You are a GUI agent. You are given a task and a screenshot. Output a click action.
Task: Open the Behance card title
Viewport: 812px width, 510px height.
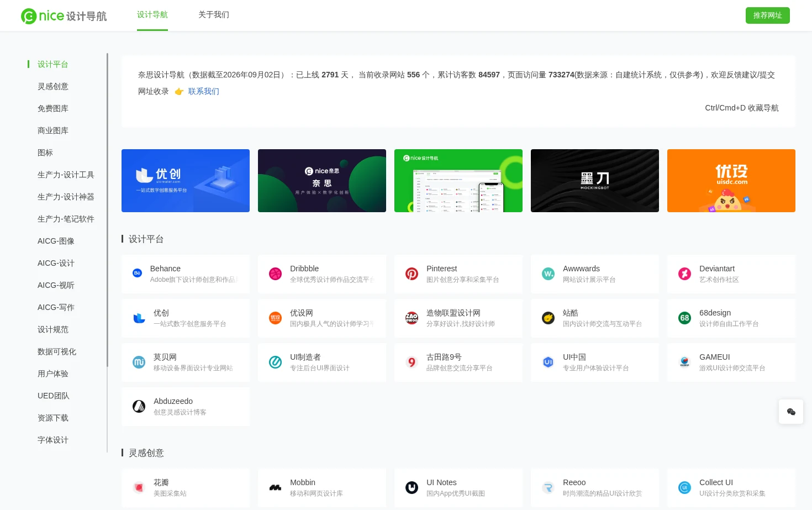tap(165, 269)
